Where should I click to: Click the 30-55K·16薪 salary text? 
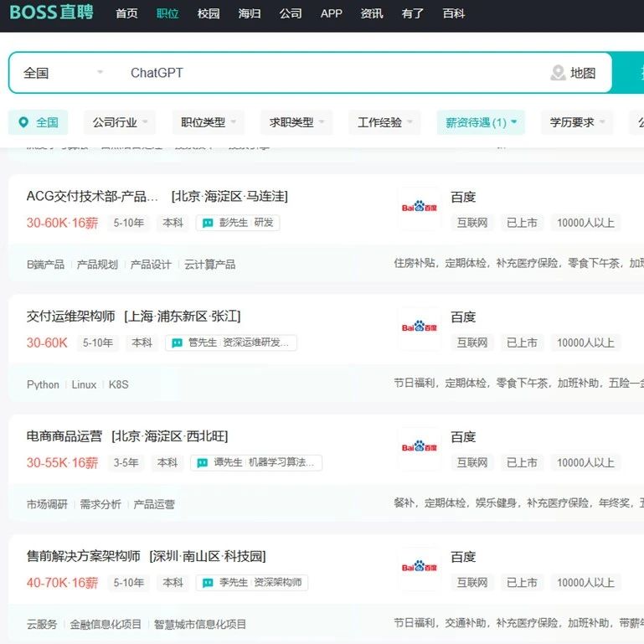63,463
